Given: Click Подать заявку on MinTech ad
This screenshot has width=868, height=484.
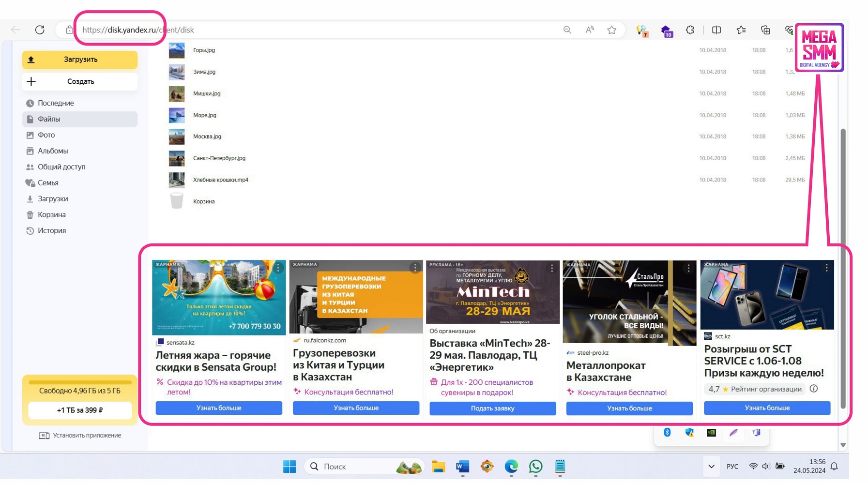Looking at the screenshot, I should [x=493, y=408].
